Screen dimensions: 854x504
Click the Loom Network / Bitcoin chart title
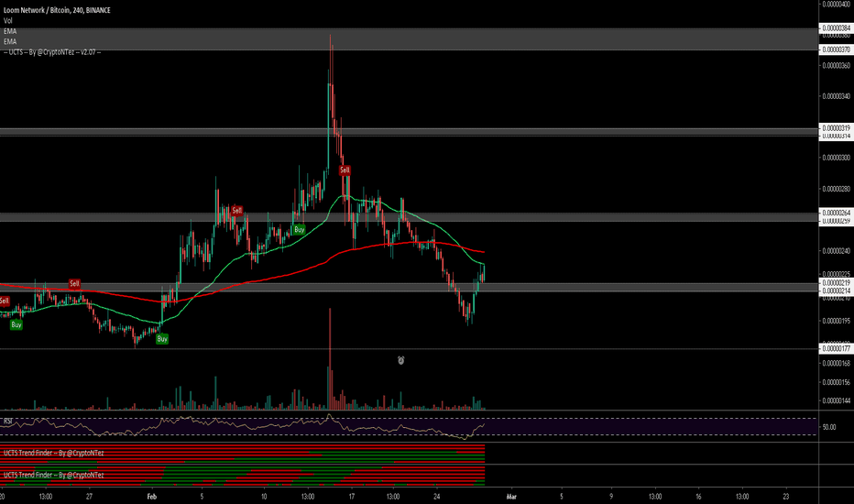point(57,10)
